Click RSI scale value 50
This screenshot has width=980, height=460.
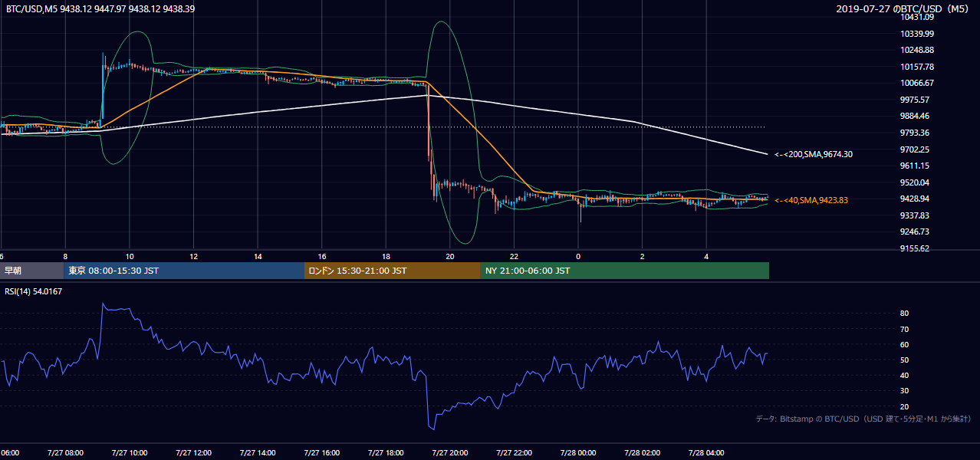pyautogui.click(x=905, y=360)
